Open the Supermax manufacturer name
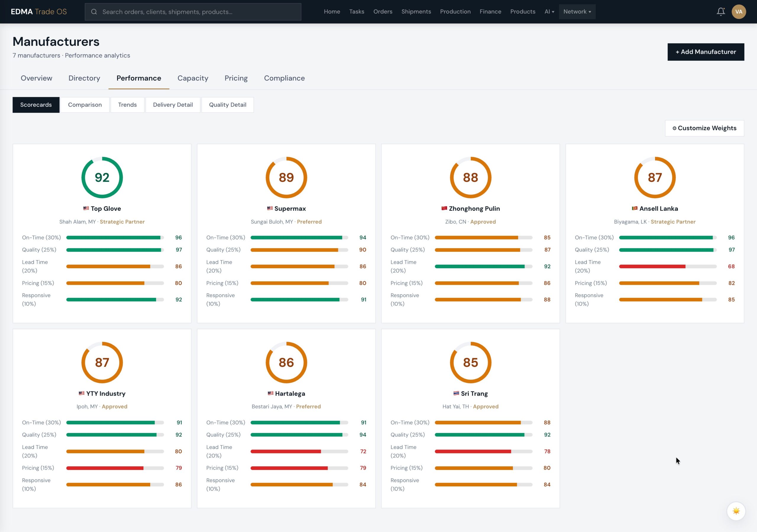The height and width of the screenshot is (532, 757). pos(290,208)
